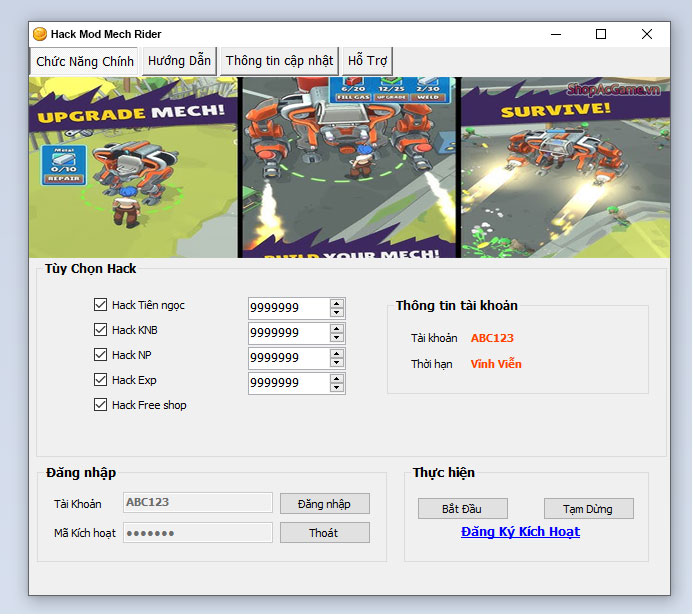The image size is (693, 616).
Task: Increase the Hack KNB value with up arrow
Action: click(337, 329)
